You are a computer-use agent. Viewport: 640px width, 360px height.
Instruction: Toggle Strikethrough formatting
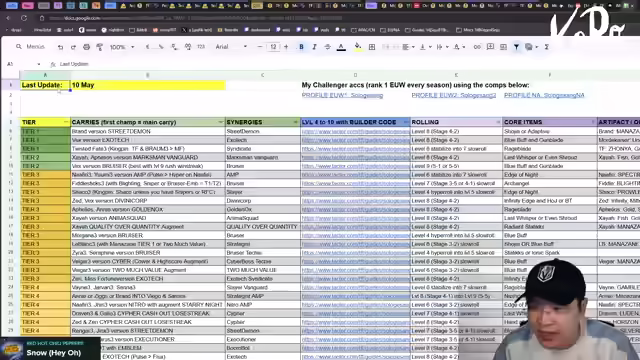click(x=327, y=47)
